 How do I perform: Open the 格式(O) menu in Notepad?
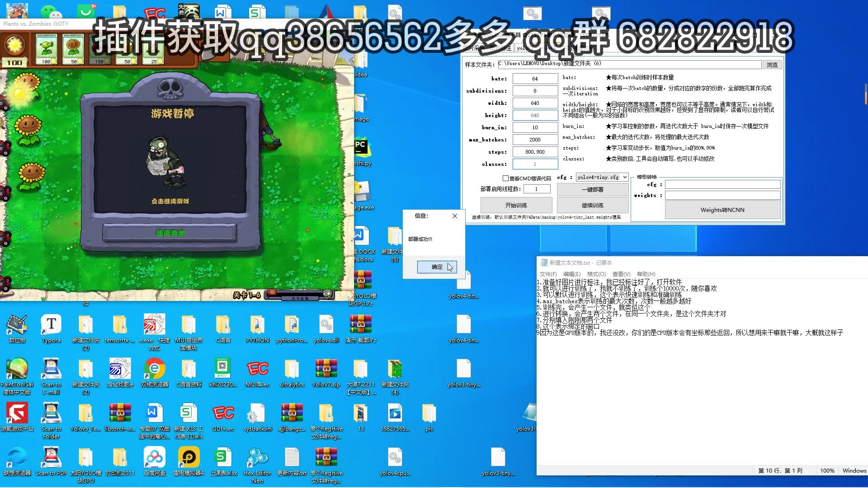pyautogui.click(x=596, y=274)
